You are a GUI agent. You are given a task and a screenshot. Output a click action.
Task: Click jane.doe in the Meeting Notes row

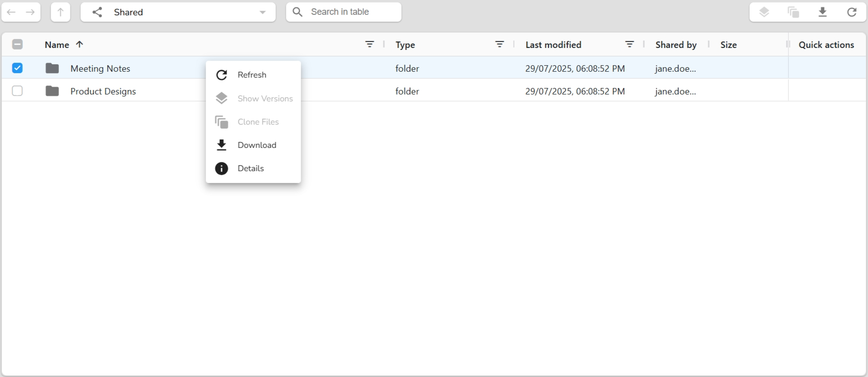675,68
